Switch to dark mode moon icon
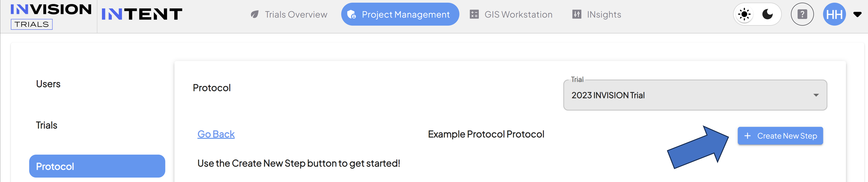Viewport: 868px width, 182px height. [768, 14]
